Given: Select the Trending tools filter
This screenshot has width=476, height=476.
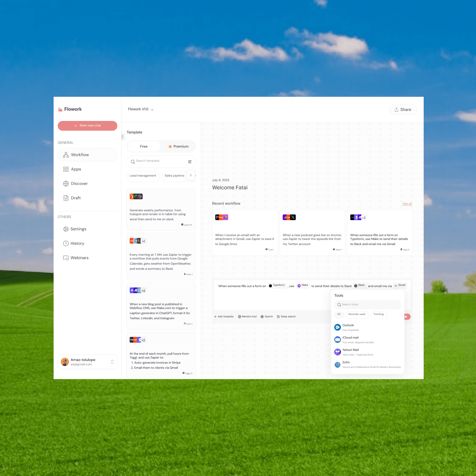Looking at the screenshot, I should 379,315.
